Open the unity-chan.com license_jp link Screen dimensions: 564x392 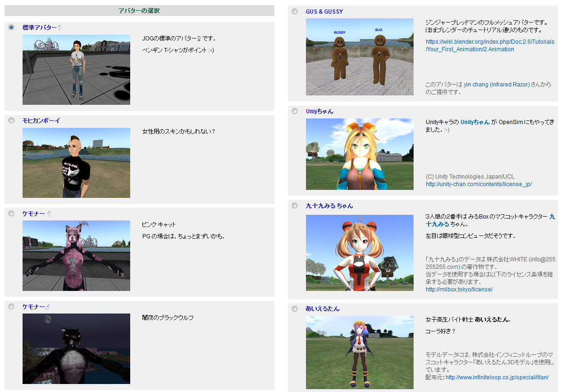478,184
